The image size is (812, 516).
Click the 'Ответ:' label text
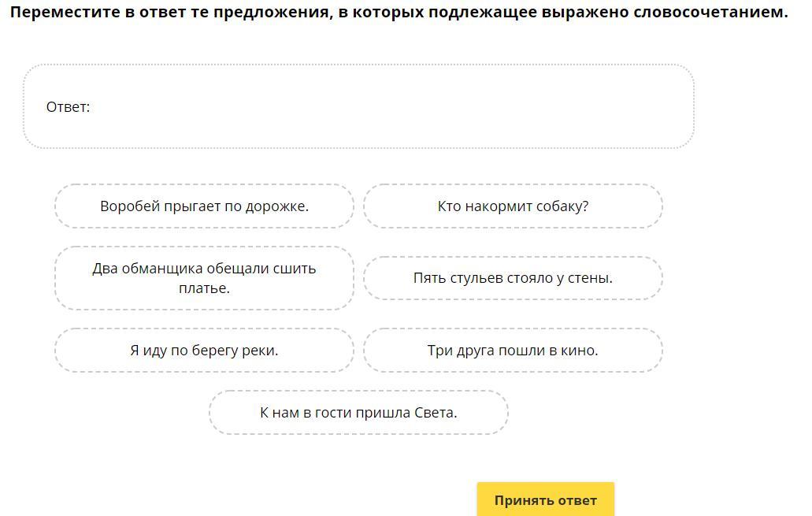coord(68,107)
